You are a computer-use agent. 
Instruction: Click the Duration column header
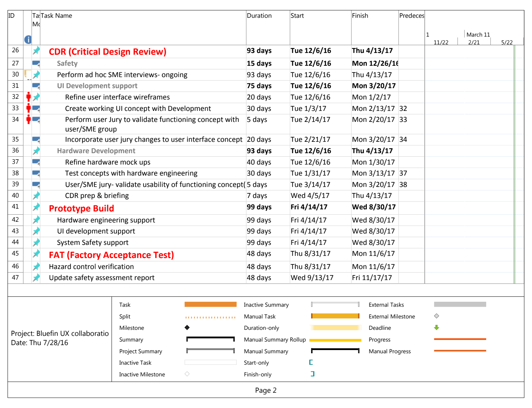[x=259, y=16]
